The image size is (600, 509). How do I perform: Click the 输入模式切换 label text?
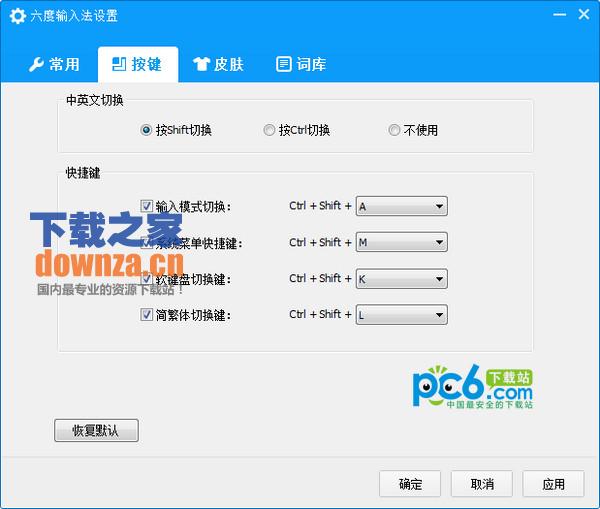tap(193, 207)
